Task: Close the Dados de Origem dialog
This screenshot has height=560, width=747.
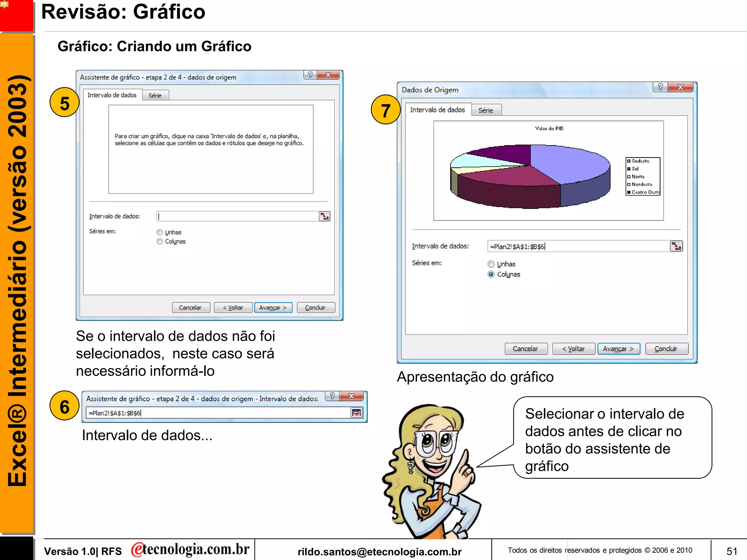Action: pyautogui.click(x=680, y=87)
